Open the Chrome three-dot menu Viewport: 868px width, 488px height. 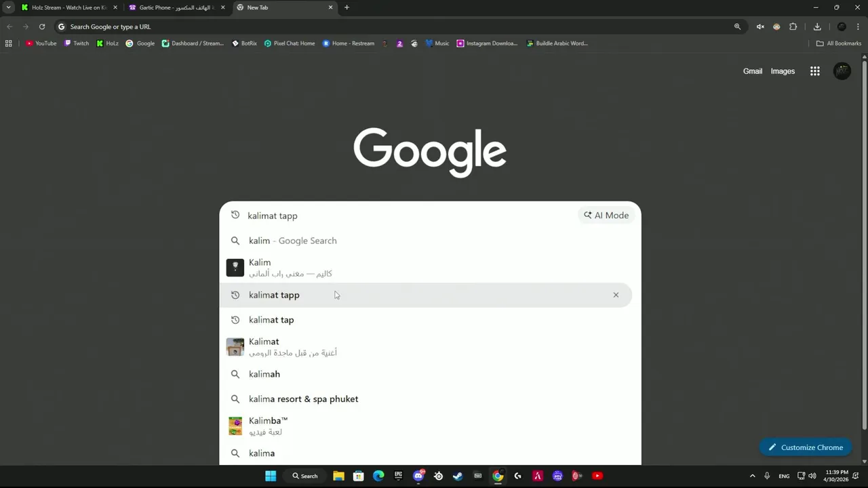[859, 26]
